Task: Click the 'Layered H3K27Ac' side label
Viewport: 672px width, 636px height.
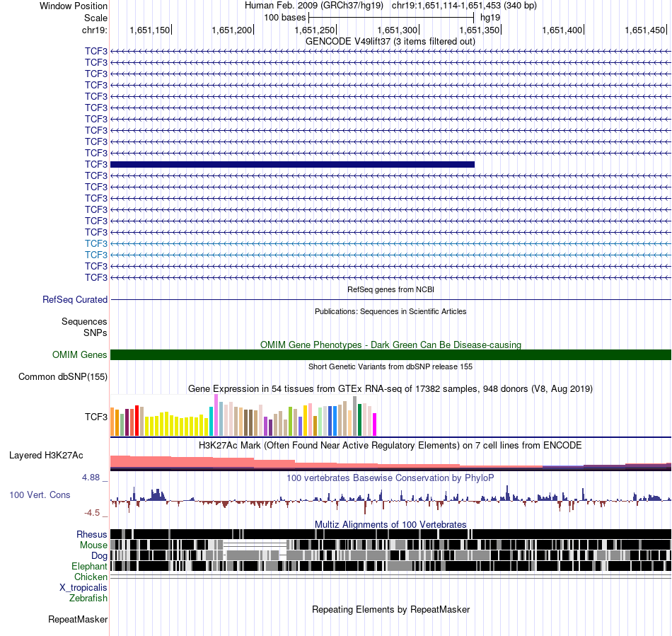Action: pyautogui.click(x=46, y=455)
